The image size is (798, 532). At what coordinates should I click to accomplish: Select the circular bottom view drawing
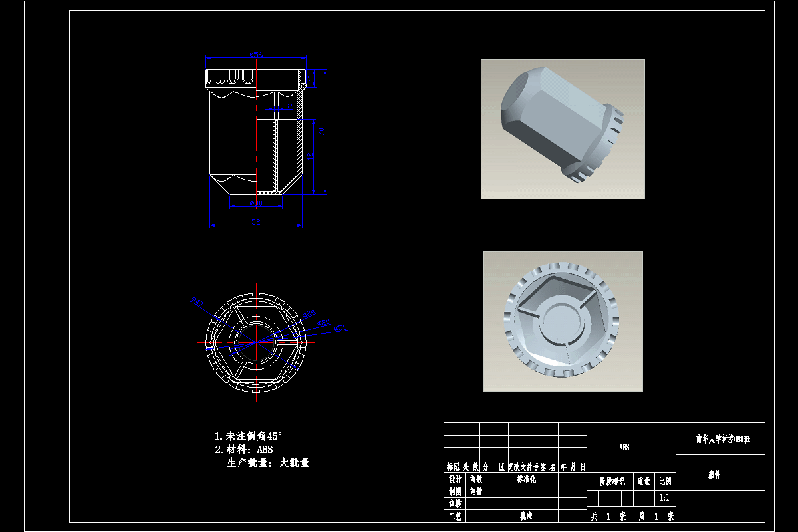point(256,342)
